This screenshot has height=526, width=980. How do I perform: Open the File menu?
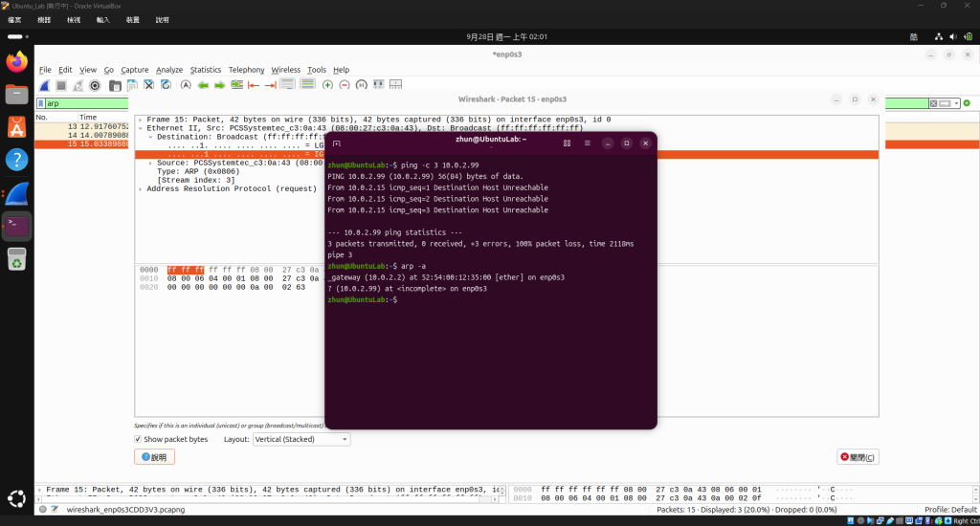pyautogui.click(x=45, y=70)
